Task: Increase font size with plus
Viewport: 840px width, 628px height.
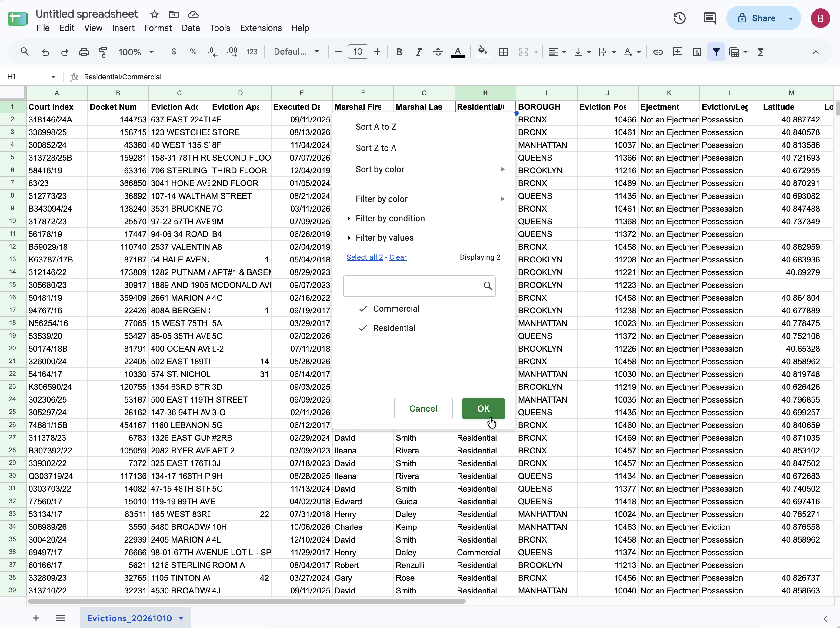Action: pos(377,52)
